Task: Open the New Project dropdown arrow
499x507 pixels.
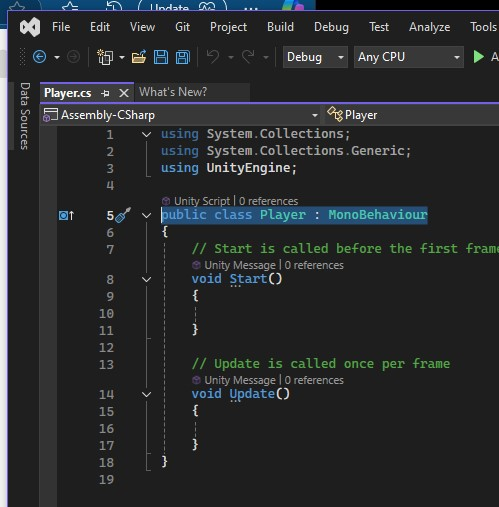Action: pos(122,57)
